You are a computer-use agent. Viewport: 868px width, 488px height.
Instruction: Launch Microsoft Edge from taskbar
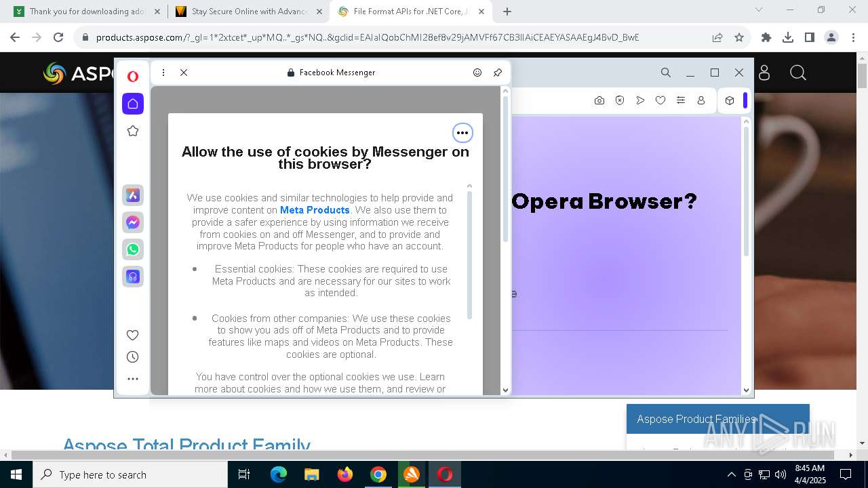tap(279, 474)
